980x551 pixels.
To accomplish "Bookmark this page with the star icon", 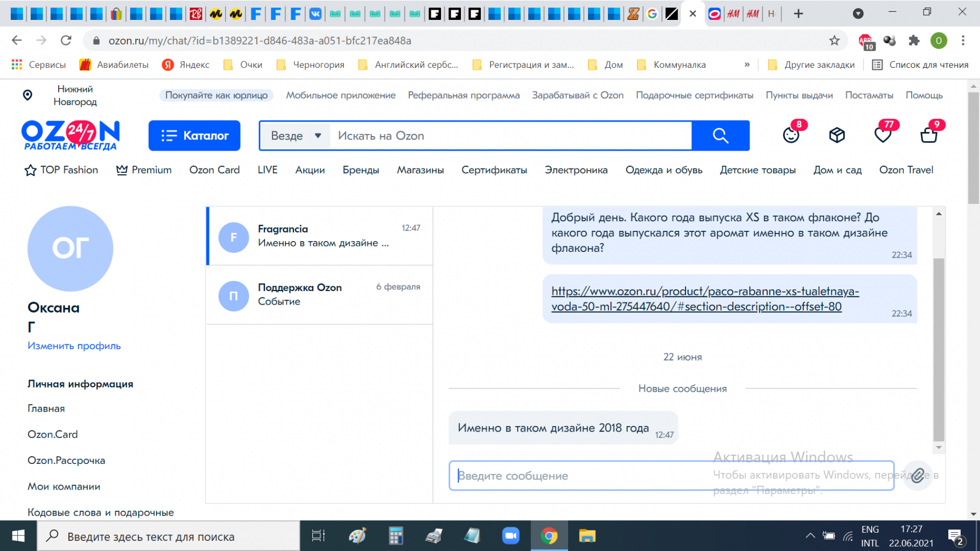I will pos(834,40).
